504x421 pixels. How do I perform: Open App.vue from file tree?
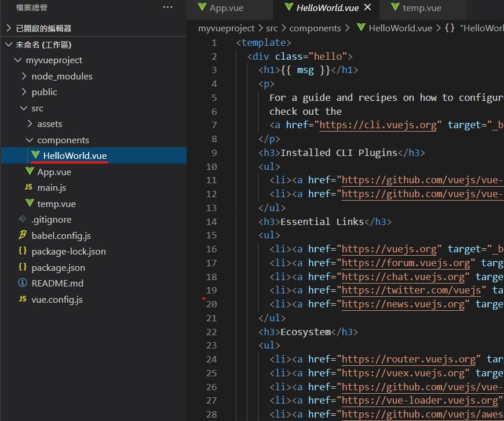(94, 172)
